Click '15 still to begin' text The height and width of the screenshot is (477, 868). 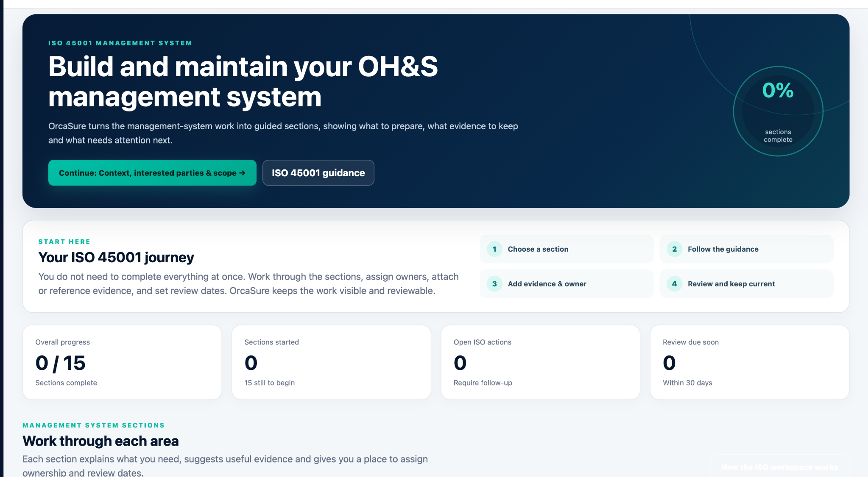270,383
